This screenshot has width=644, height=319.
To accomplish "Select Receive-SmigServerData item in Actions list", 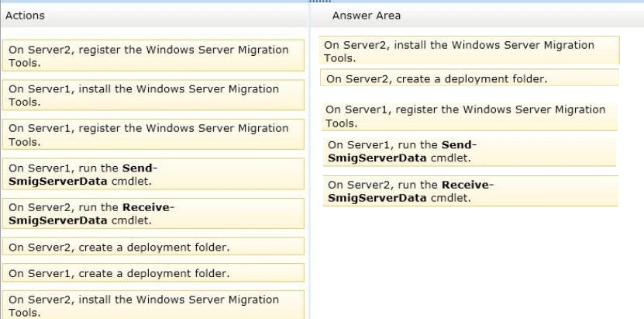I will 153,213.
